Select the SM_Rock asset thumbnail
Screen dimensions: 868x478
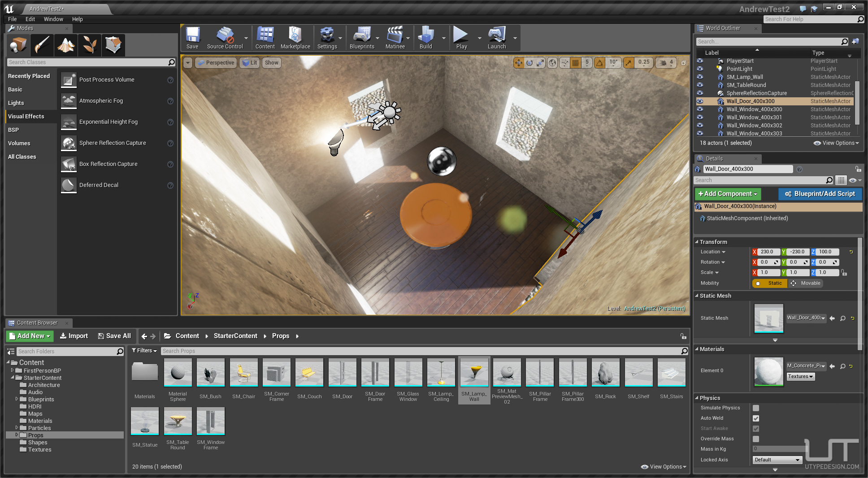pos(605,373)
